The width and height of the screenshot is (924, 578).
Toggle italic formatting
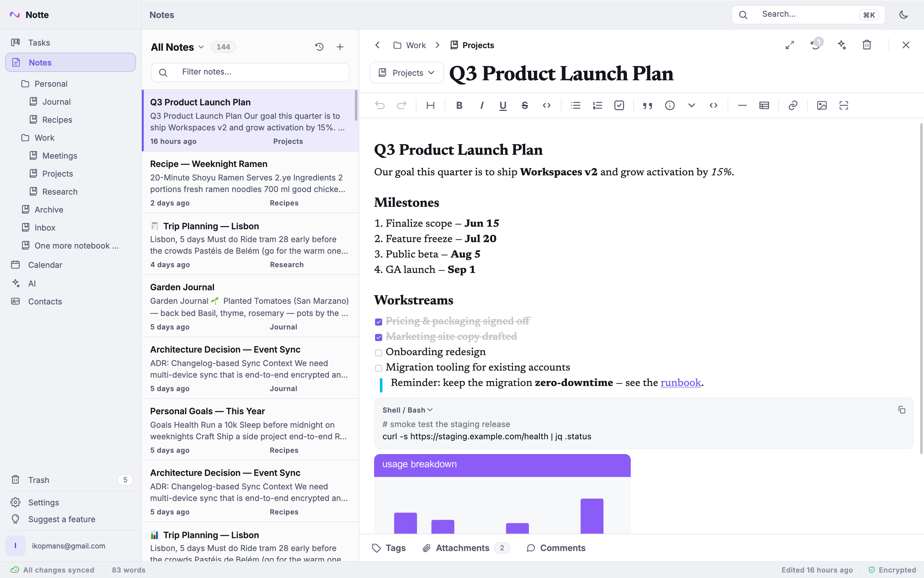pos(482,105)
